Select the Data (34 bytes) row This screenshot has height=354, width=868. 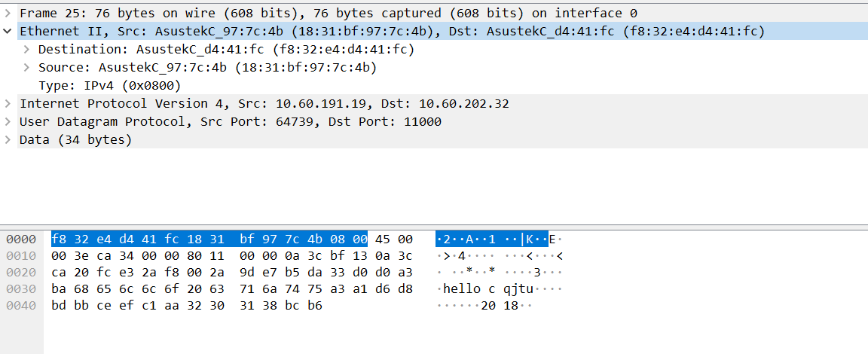click(434, 140)
